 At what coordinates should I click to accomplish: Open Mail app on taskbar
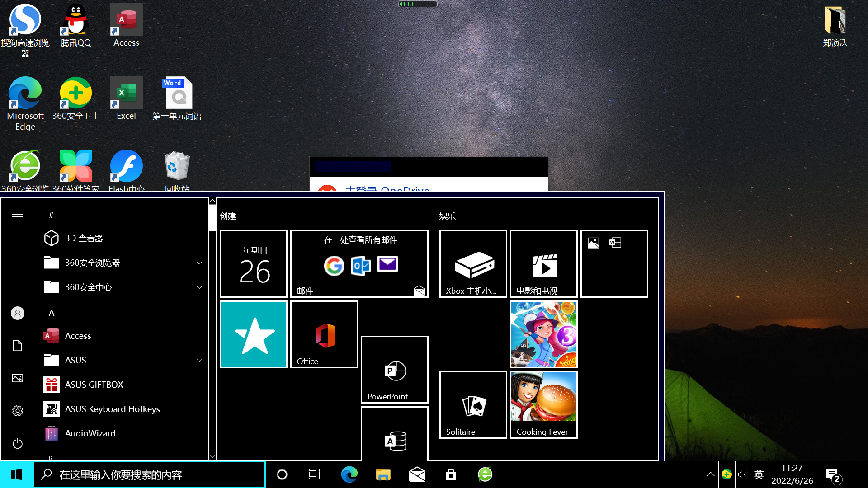click(x=417, y=474)
